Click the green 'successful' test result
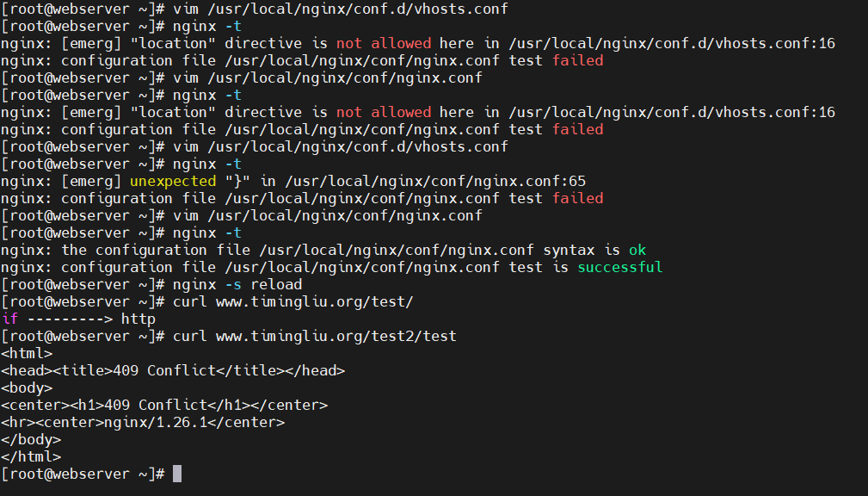Image resolution: width=868 pixels, height=496 pixels. (x=620, y=267)
